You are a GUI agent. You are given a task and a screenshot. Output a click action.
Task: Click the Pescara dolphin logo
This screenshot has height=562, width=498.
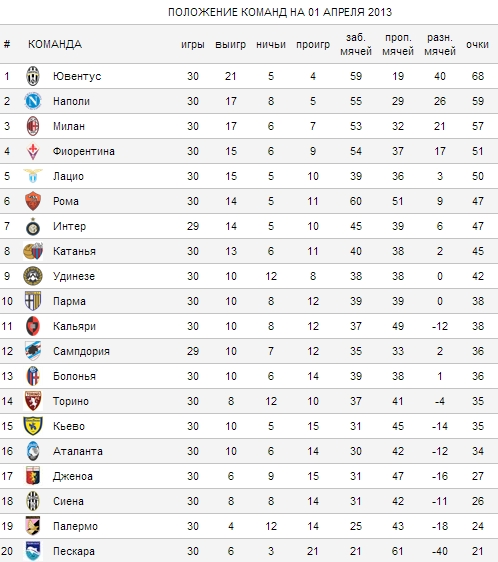tap(33, 551)
